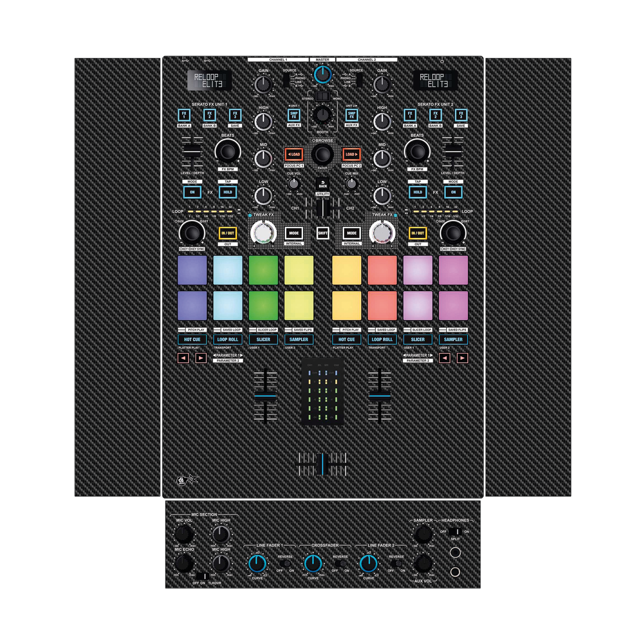This screenshot has width=644, height=644.
Task: Turn the Master volume knob
Action: coord(323,74)
